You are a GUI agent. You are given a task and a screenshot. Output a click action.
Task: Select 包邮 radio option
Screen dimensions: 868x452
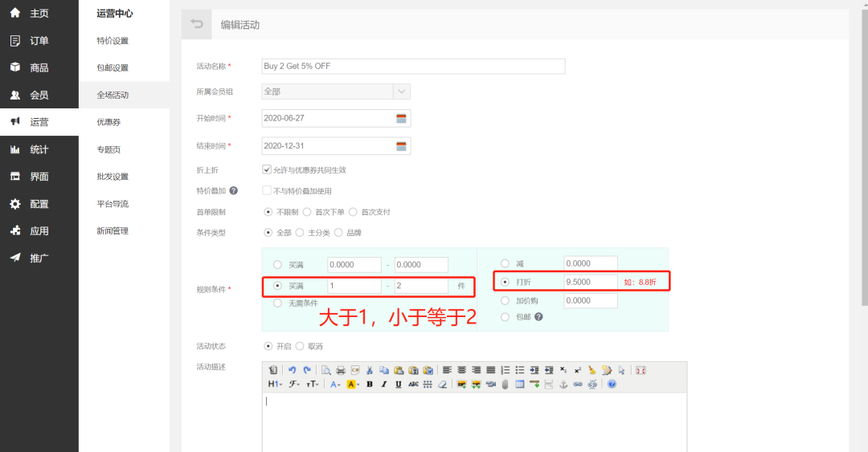point(505,317)
